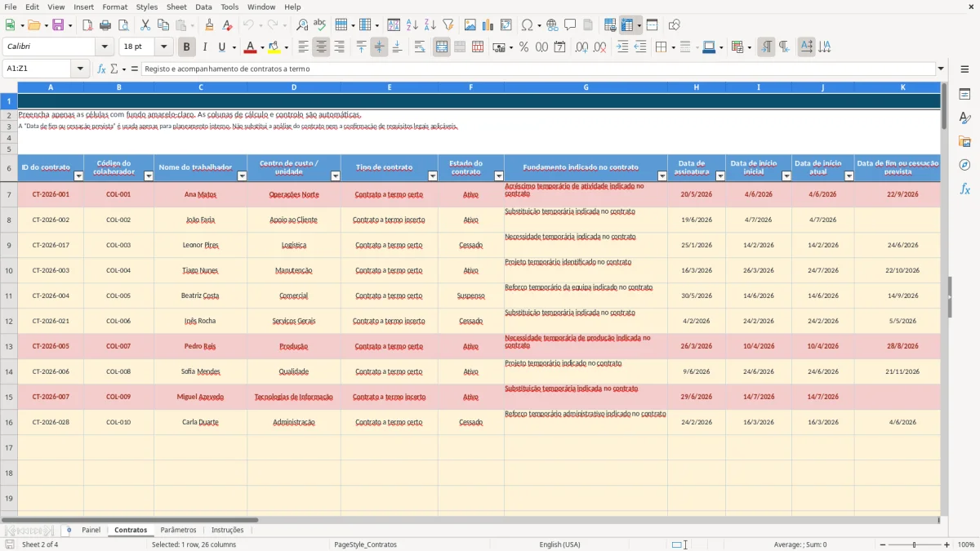Switch to the Instruções sheet tab
The image size is (980, 551).
click(227, 530)
